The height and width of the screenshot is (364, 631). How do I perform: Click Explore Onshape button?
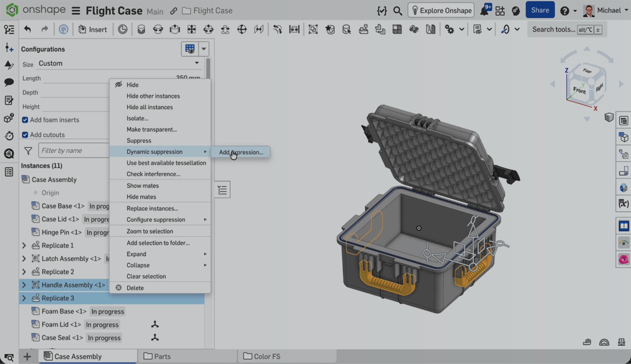click(x=441, y=11)
